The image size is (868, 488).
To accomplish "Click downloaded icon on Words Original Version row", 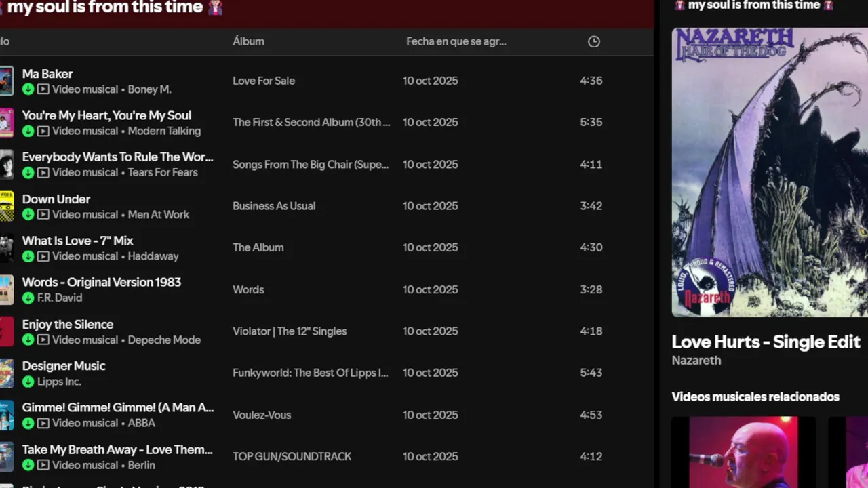I will click(28, 298).
